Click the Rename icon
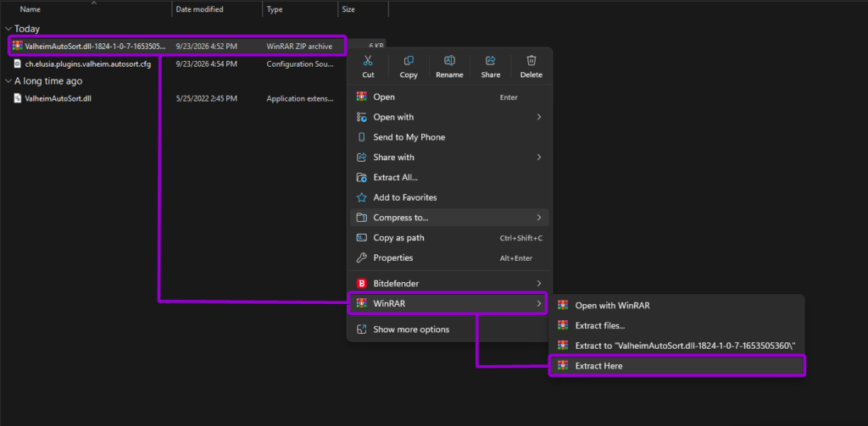The height and width of the screenshot is (426, 868). coord(449,60)
